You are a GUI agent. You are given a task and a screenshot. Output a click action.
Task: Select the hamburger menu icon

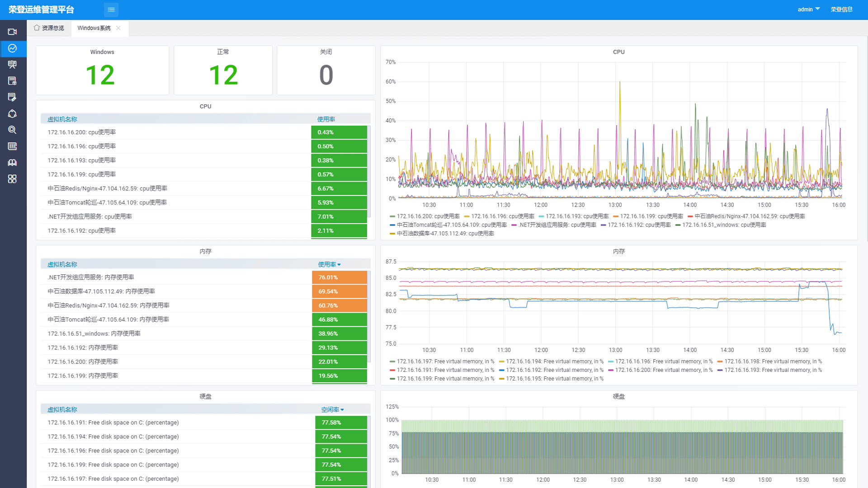coord(111,9)
